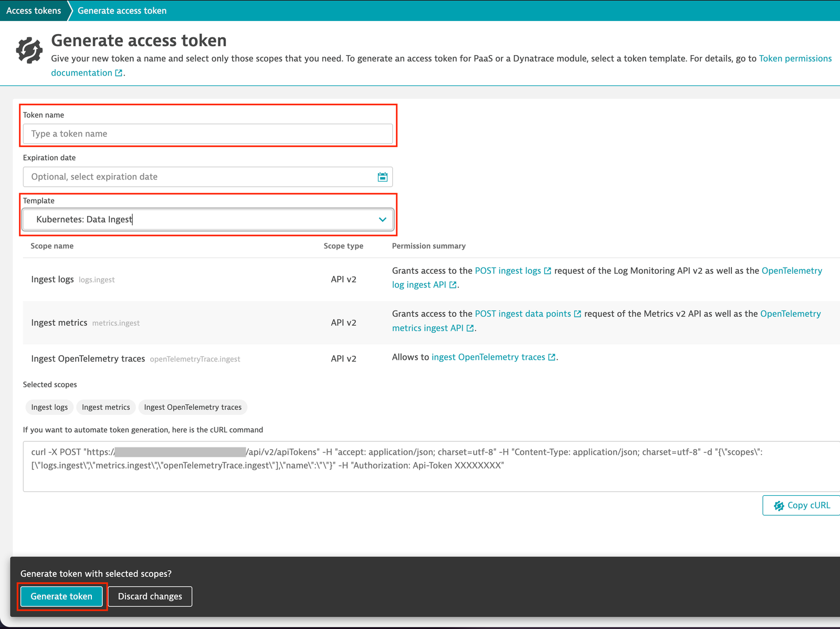Image resolution: width=840 pixels, height=629 pixels.
Task: Select the Ingest logs selected scope chip
Action: (49, 407)
